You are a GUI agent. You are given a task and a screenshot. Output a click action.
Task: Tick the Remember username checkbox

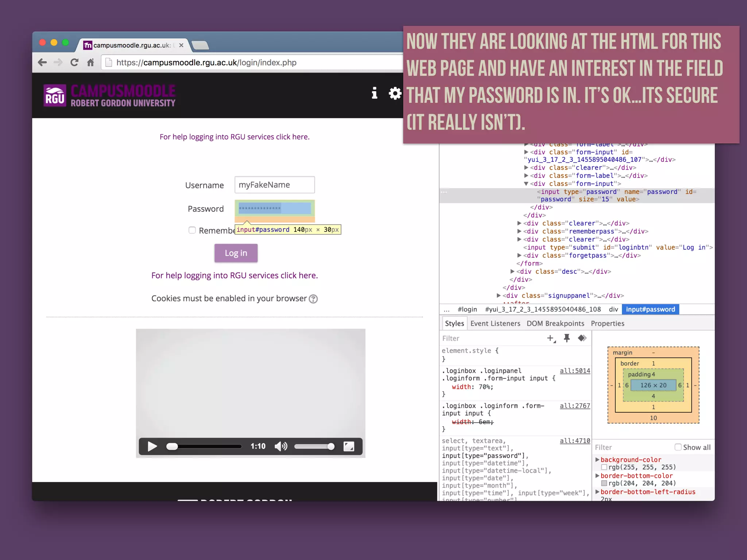tap(192, 230)
